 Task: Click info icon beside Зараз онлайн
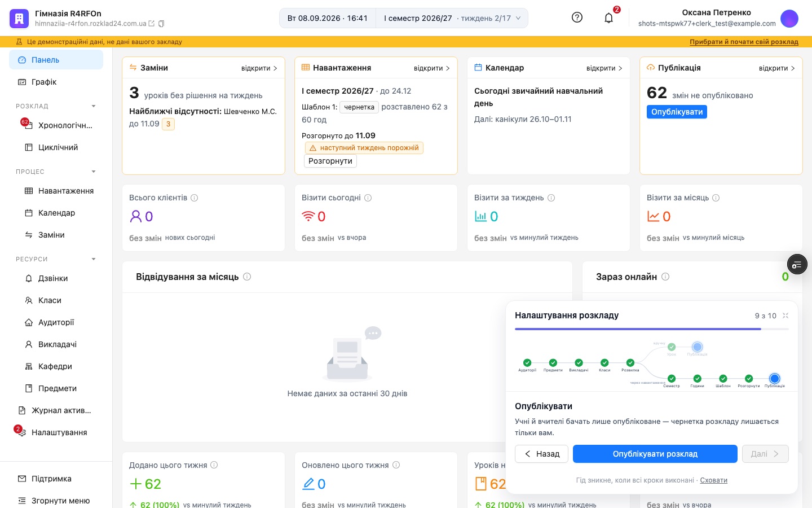point(665,277)
